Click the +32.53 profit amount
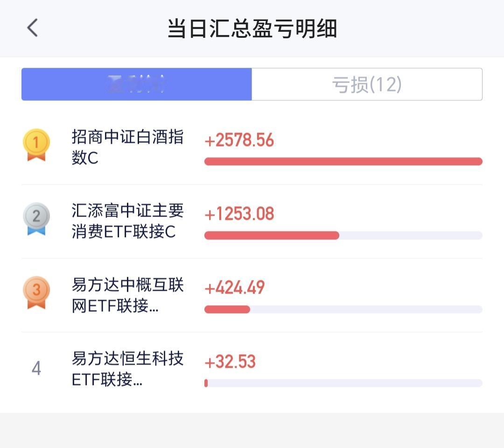The height and width of the screenshot is (448, 504). (x=230, y=361)
